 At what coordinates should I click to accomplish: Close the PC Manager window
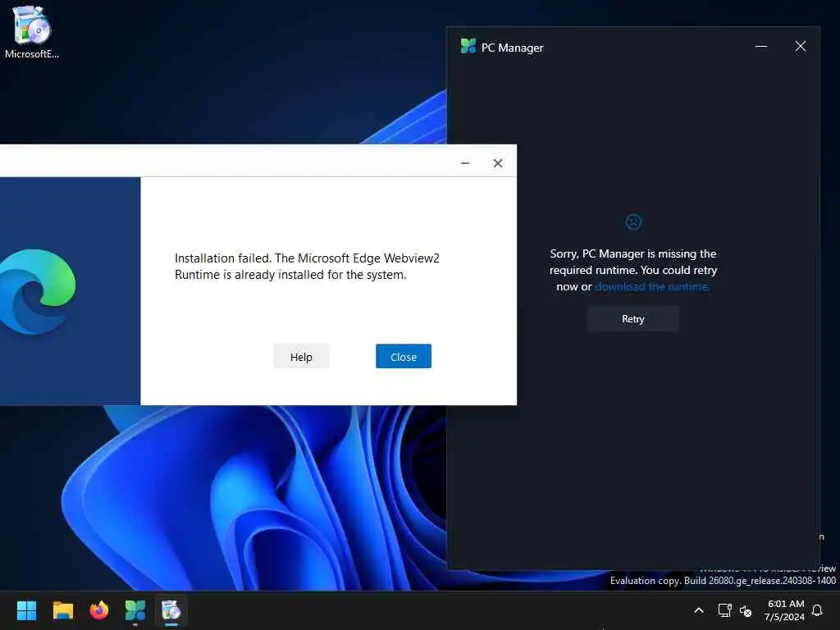pos(800,47)
